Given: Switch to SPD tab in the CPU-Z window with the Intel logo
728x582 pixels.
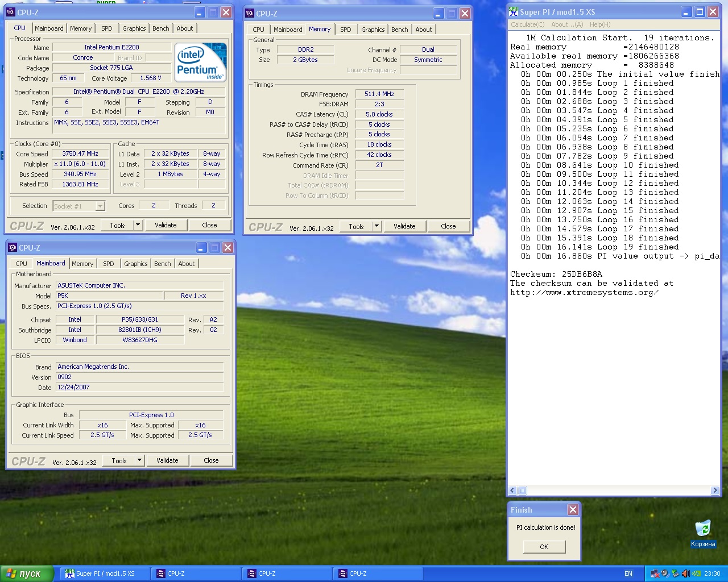Looking at the screenshot, I should coord(107,28).
